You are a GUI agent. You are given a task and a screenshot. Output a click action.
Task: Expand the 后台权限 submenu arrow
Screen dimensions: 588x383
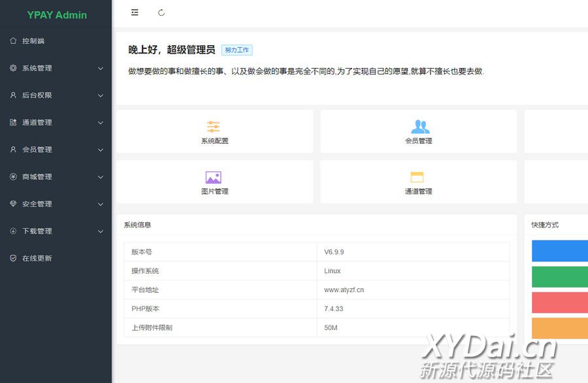(x=101, y=95)
